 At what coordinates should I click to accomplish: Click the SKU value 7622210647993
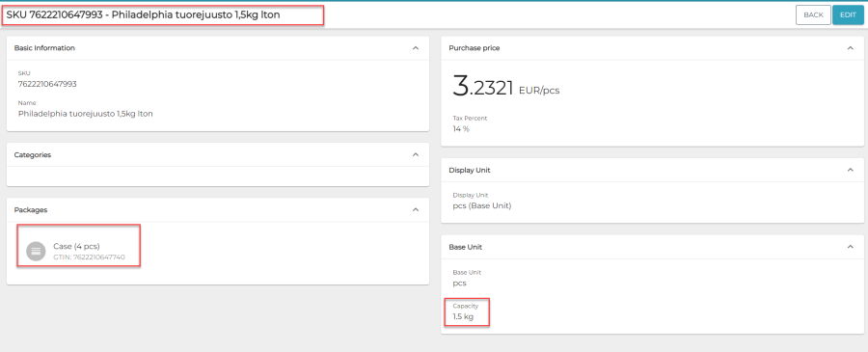coord(47,84)
